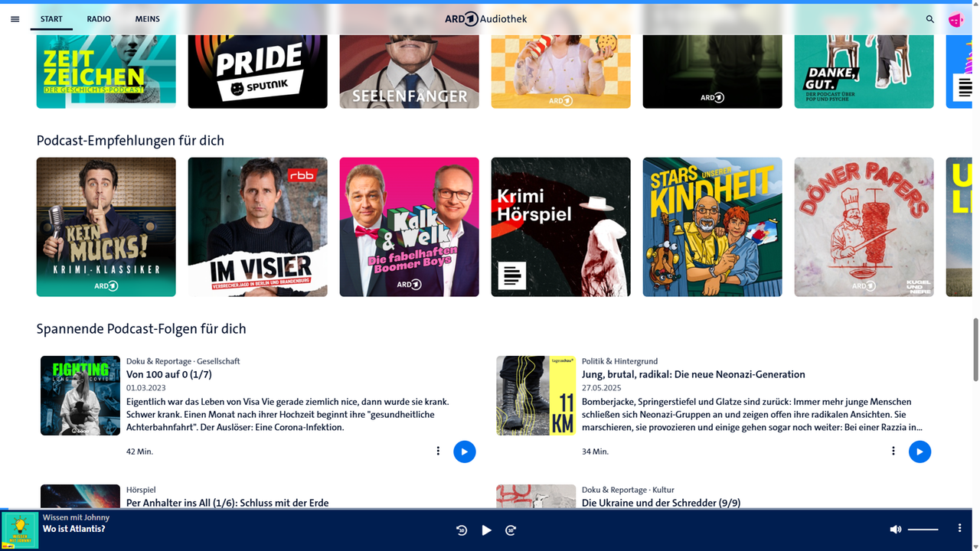
Task: Click the 'Doku & Reportage · Kultur' label
Action: (x=628, y=490)
